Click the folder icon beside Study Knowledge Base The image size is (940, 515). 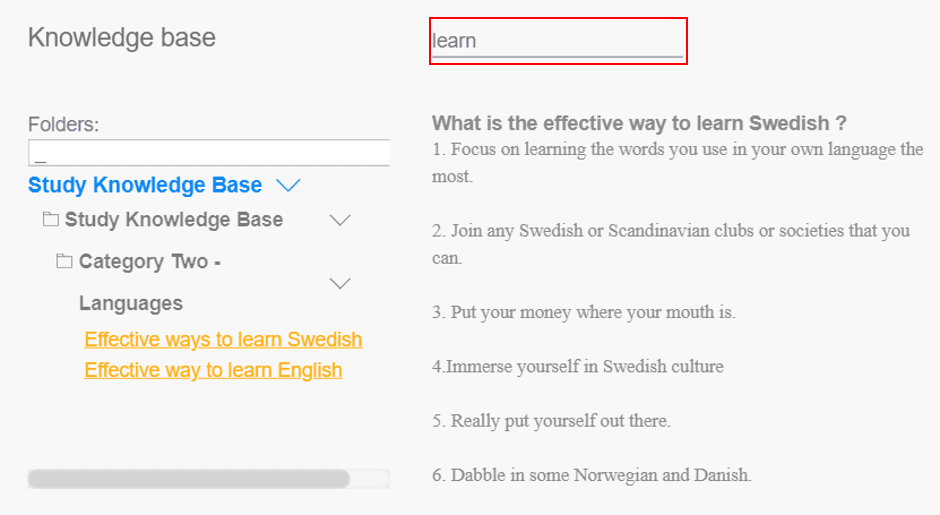coord(50,219)
